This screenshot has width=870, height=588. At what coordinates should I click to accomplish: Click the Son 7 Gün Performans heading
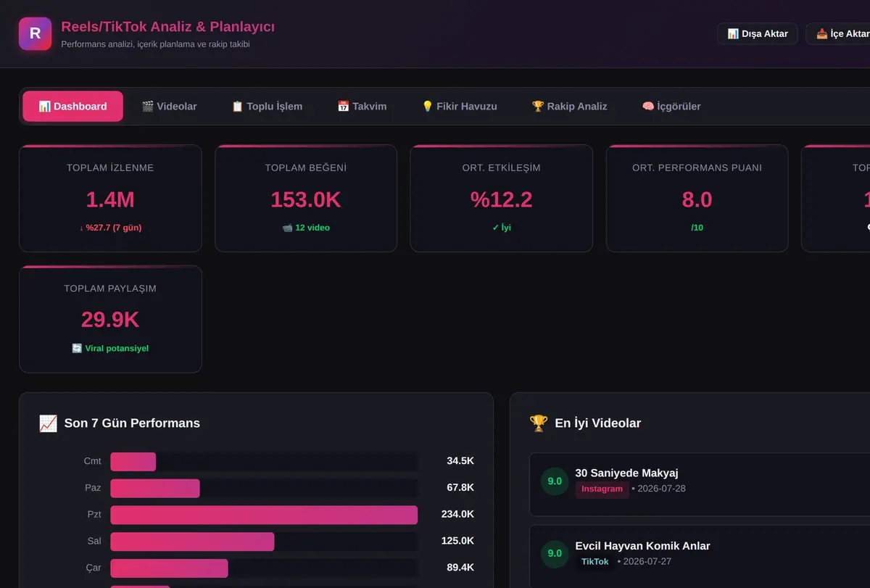pos(132,423)
